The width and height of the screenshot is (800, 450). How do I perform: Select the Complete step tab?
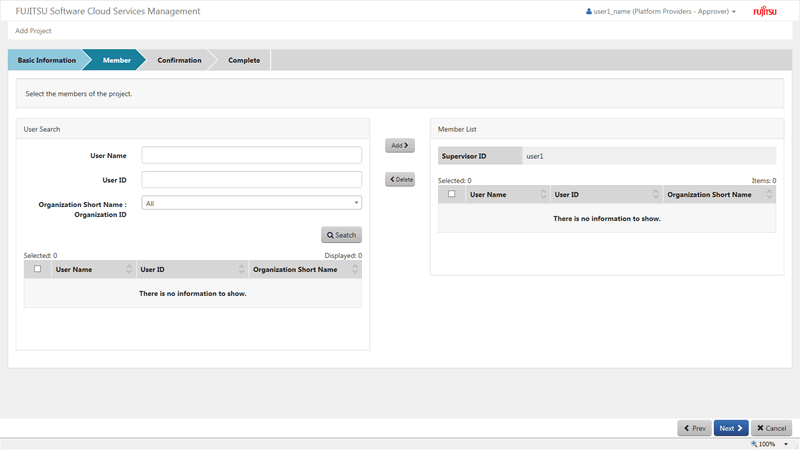(x=244, y=60)
